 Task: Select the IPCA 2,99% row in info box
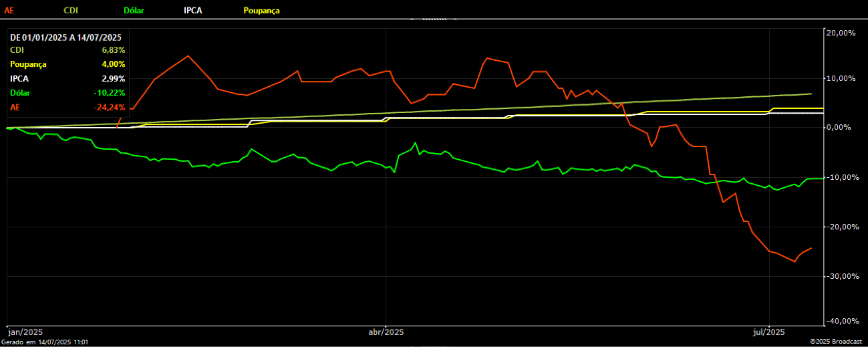(x=67, y=78)
